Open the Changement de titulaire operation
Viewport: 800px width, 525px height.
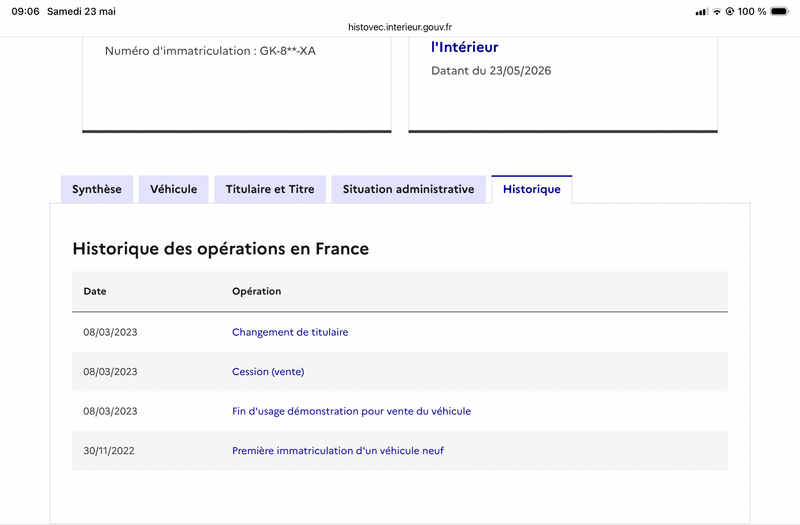[290, 332]
